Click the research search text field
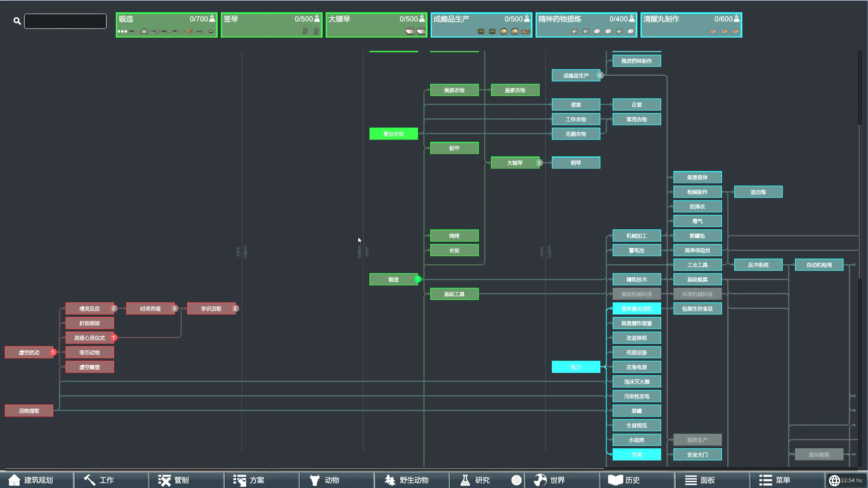 (x=65, y=21)
